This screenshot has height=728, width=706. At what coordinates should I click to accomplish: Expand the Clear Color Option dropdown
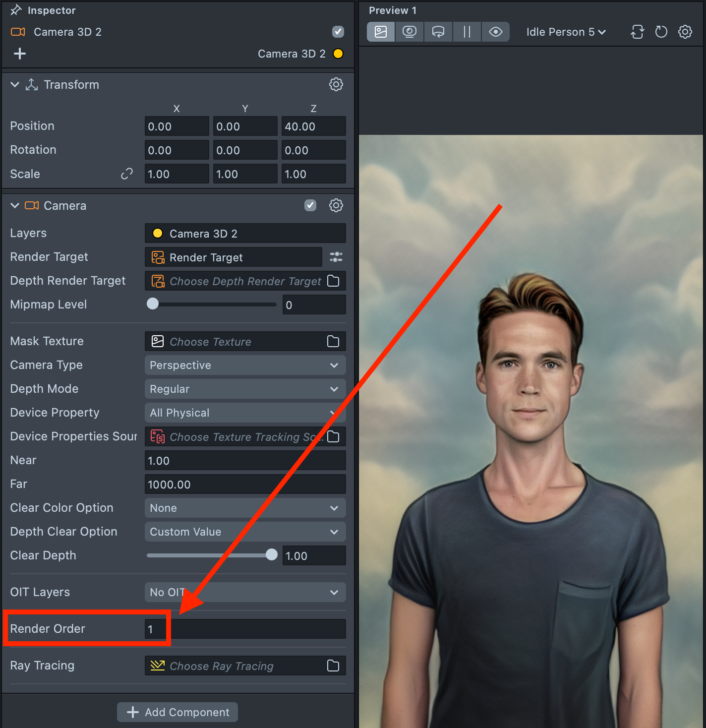245,508
